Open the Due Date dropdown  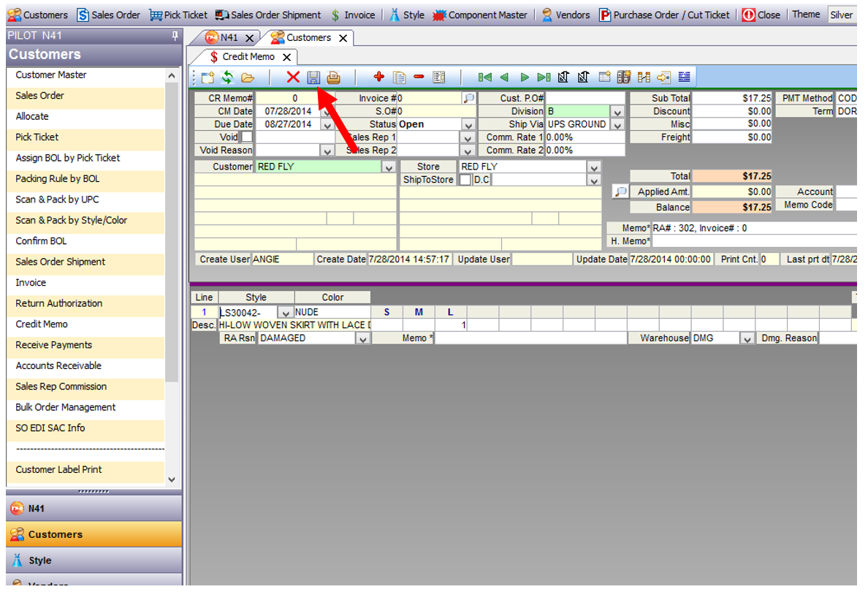point(327,125)
